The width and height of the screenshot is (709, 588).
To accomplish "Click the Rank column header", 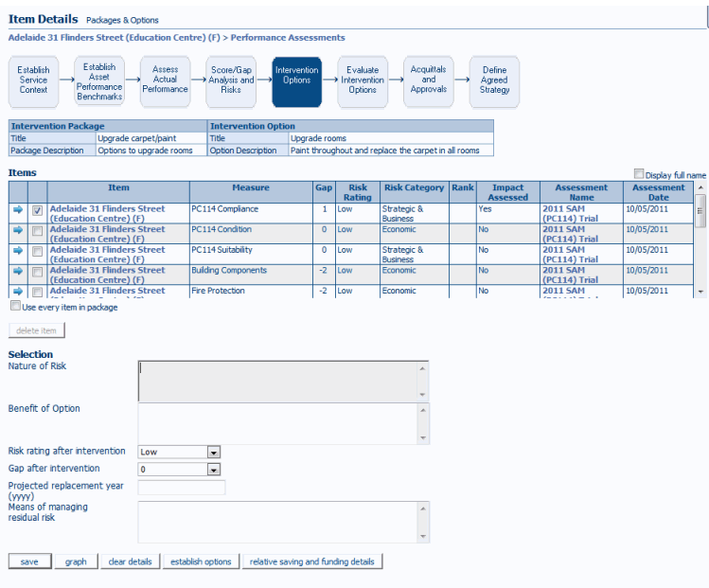I will tap(463, 192).
